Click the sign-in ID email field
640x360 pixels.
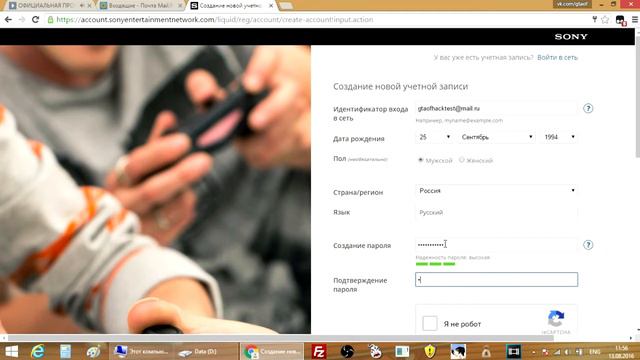(496, 109)
